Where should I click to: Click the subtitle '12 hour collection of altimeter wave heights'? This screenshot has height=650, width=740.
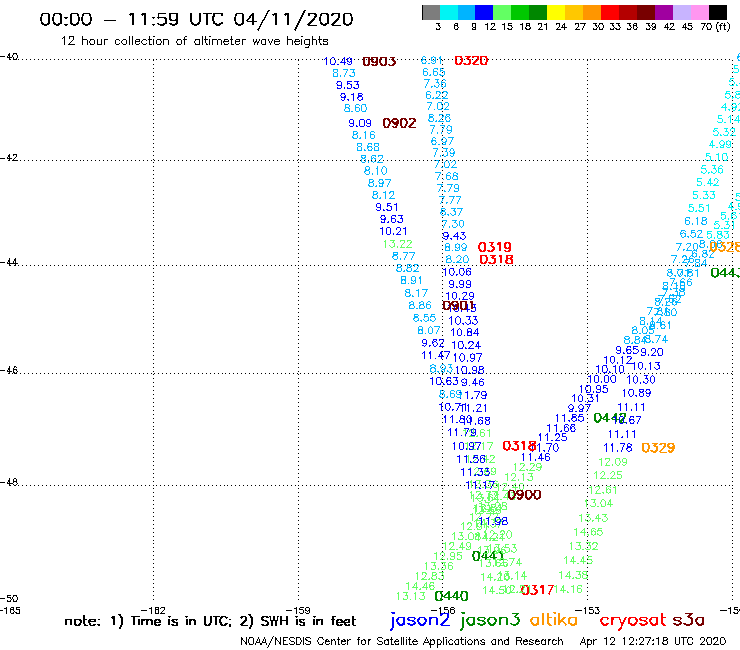coord(194,41)
